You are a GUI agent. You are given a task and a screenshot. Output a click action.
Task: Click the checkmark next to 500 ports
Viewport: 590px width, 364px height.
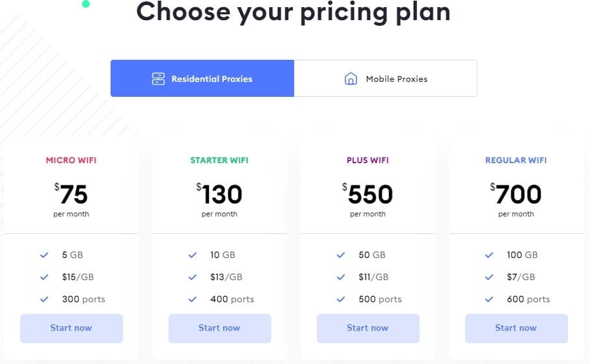340,299
